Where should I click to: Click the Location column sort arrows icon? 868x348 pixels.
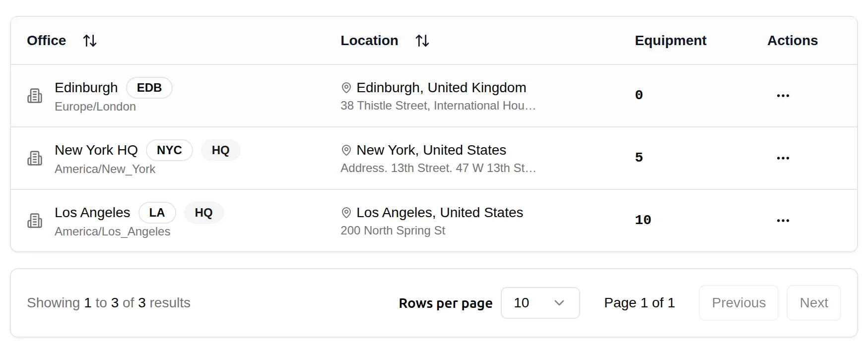click(422, 41)
